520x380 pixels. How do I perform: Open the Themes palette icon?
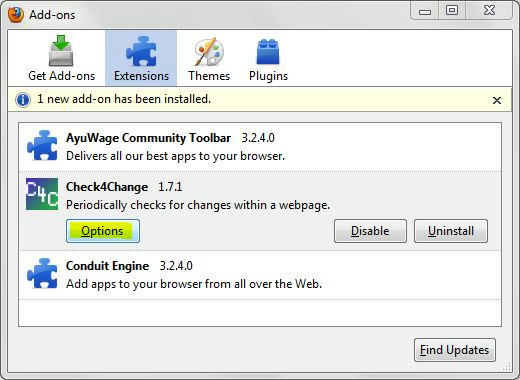point(209,52)
